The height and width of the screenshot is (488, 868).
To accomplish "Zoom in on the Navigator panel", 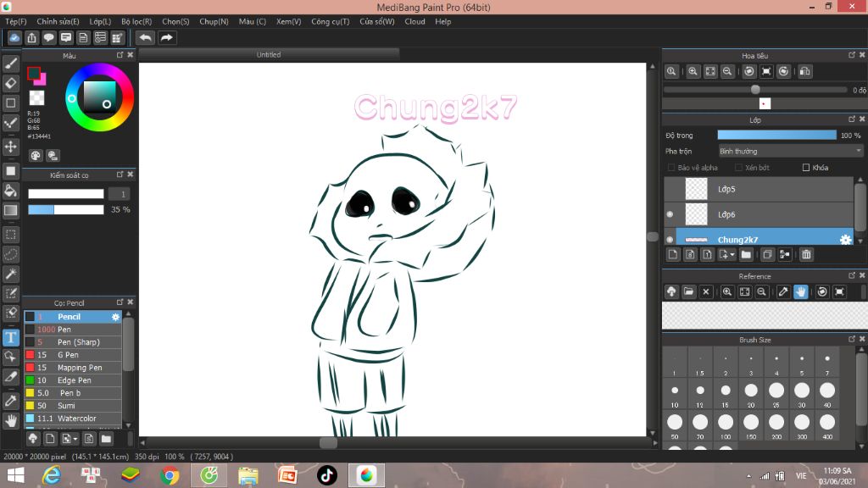I will coord(693,71).
